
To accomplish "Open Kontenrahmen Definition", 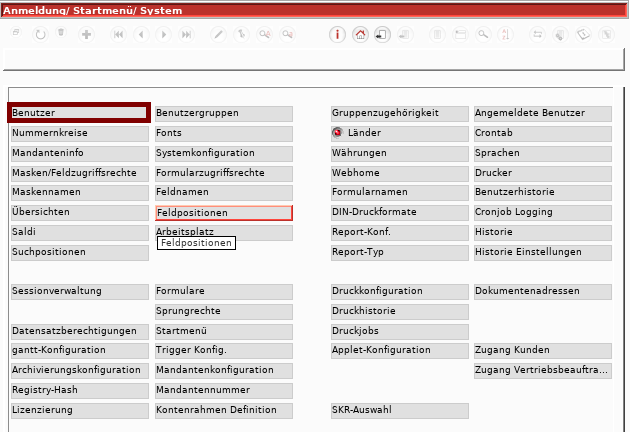I will (x=224, y=411).
